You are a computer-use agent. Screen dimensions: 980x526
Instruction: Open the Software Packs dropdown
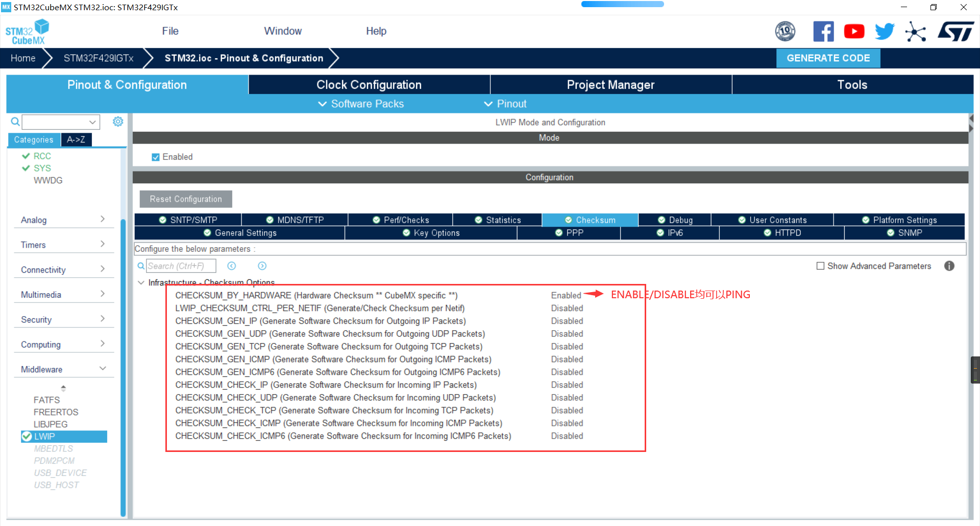pyautogui.click(x=361, y=104)
